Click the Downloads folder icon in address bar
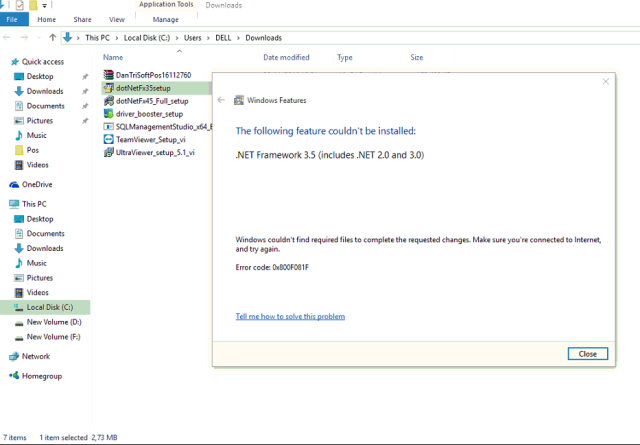This screenshot has height=445, width=640. pos(67,38)
